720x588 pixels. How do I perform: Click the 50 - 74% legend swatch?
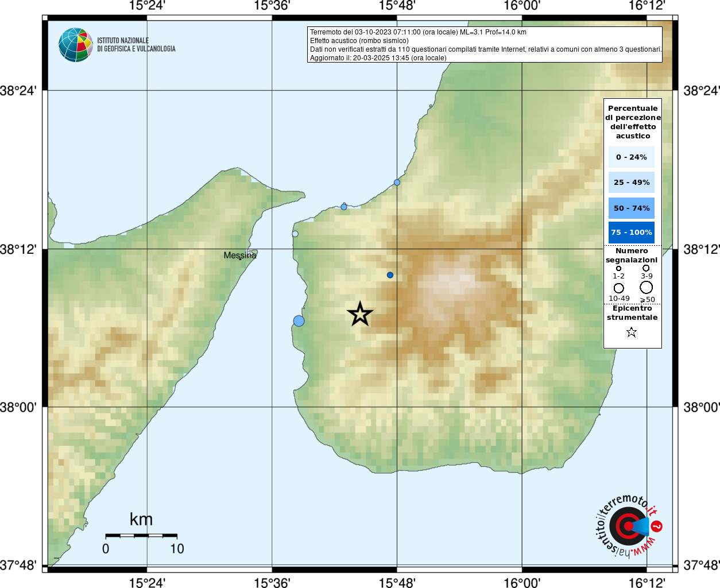pos(632,208)
